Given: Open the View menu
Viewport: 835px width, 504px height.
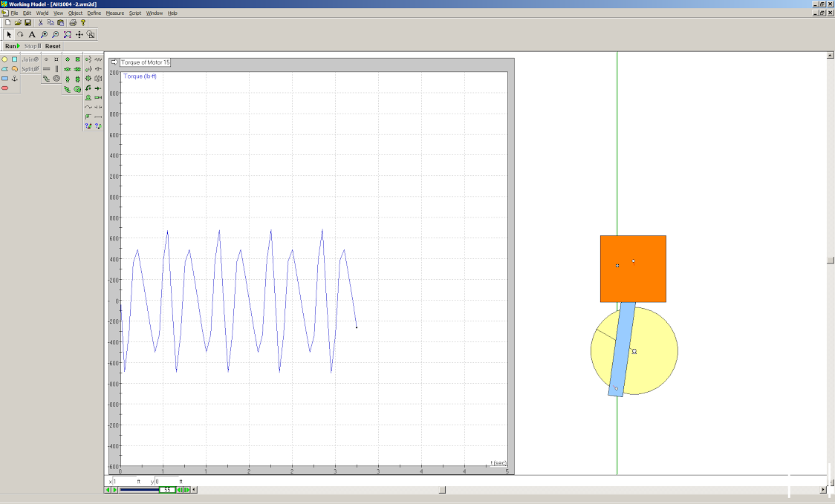Looking at the screenshot, I should pos(58,13).
